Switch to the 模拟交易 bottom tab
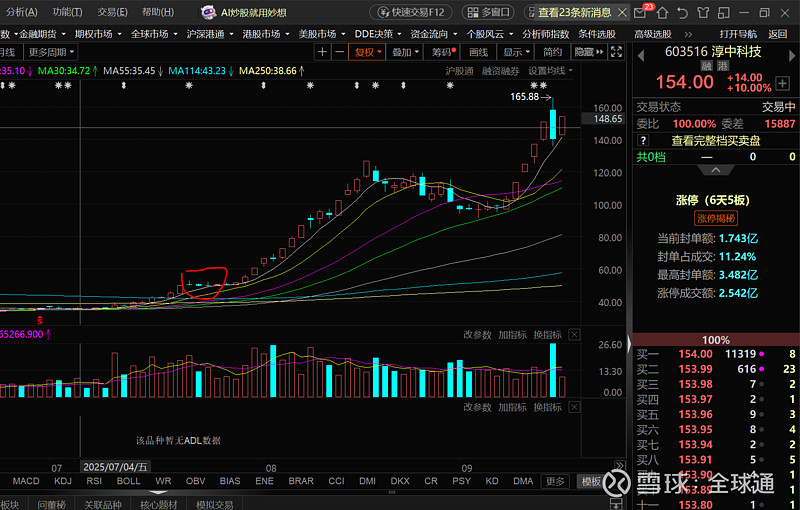Screen dimensions: 800x510 214,504
